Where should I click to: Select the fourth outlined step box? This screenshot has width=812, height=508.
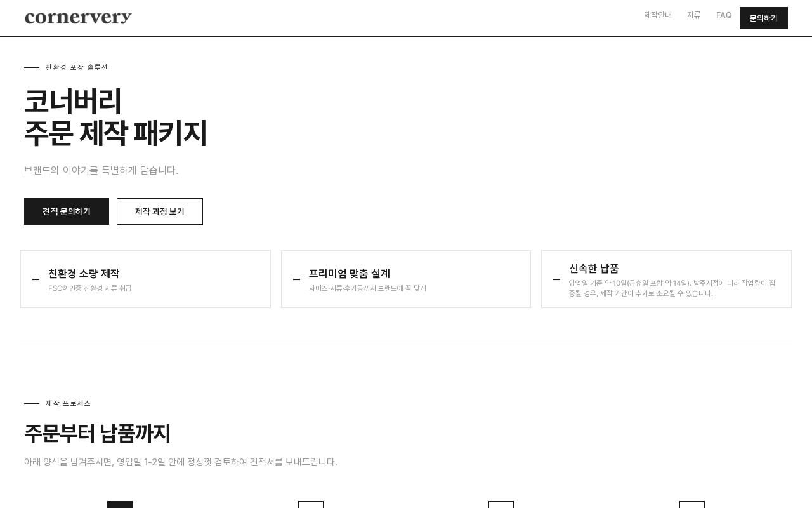692,504
